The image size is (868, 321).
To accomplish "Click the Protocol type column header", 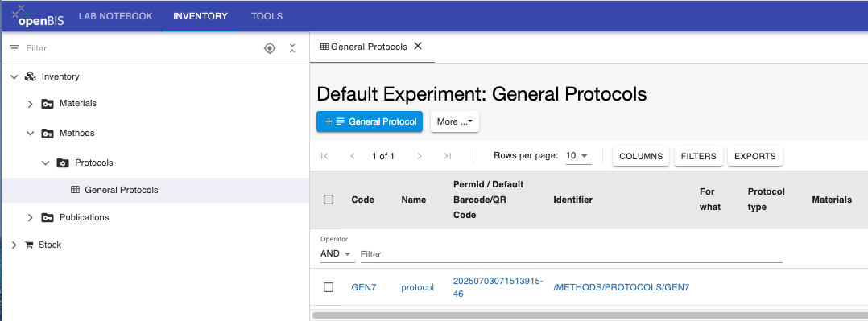I will pyautogui.click(x=767, y=200).
